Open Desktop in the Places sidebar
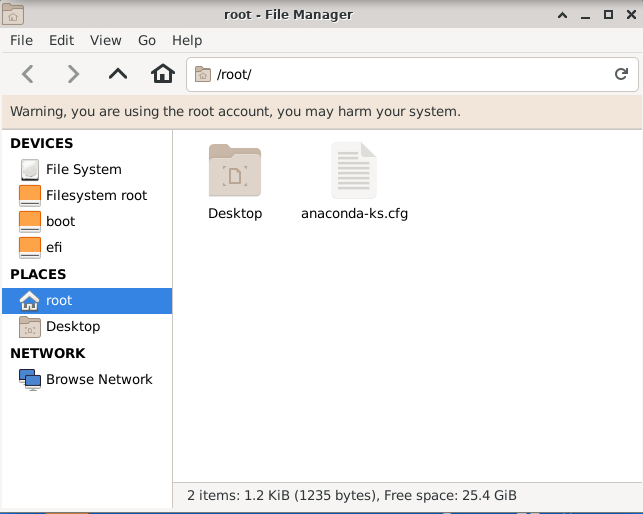The image size is (643, 514). [x=72, y=326]
